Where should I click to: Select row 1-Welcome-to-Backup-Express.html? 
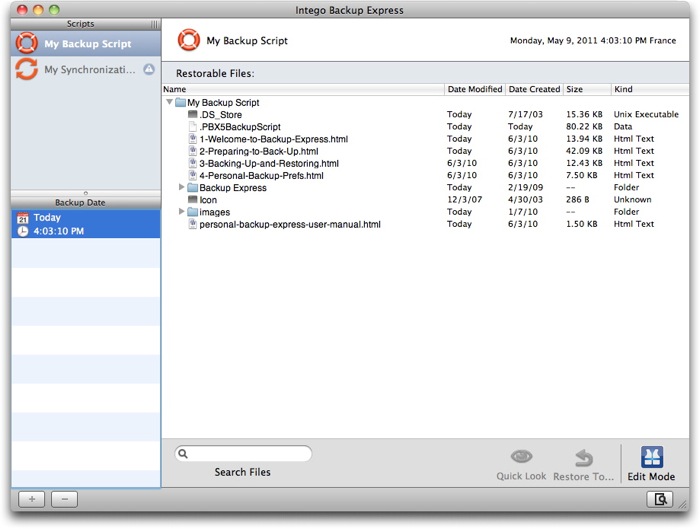[x=425, y=139]
